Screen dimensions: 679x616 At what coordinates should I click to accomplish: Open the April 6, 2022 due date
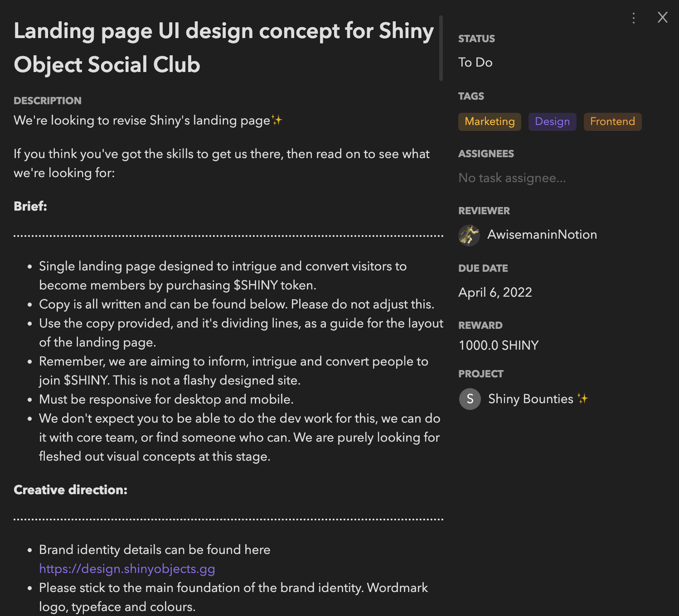tap(495, 292)
